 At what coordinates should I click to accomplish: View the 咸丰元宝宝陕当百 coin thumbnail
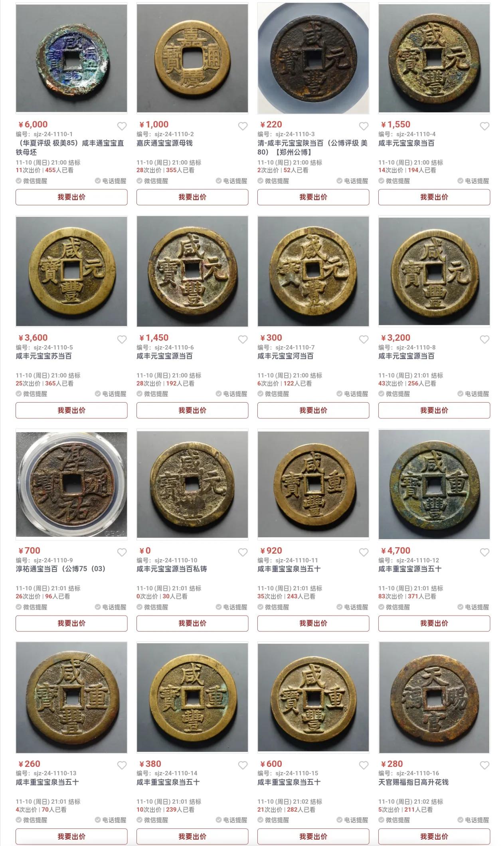313,58
